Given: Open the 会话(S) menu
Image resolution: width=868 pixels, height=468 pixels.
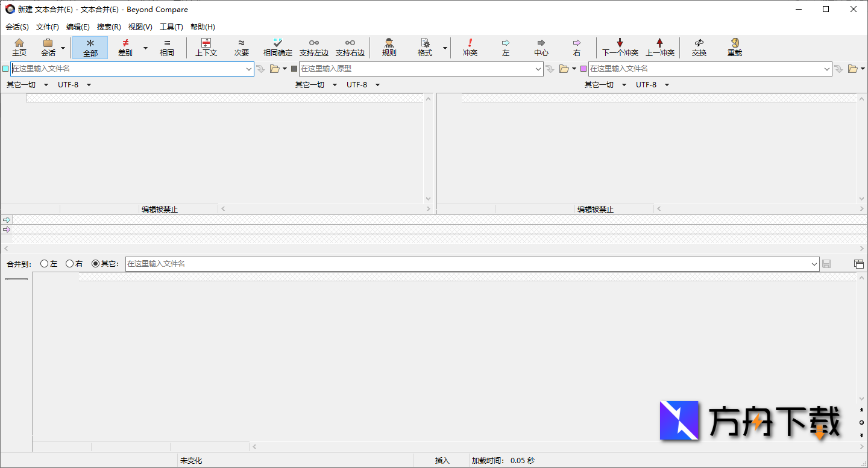Looking at the screenshot, I should [17, 27].
